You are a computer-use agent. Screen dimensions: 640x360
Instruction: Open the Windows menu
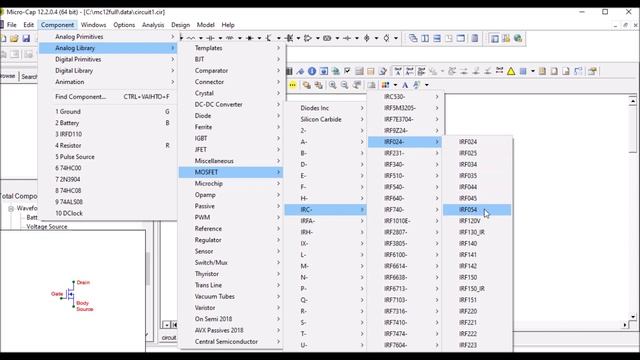[93, 24]
